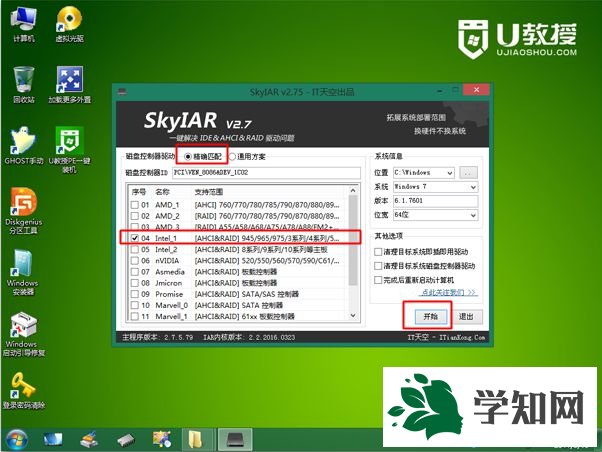This screenshot has width=602, height=452.
Task: Open the paintbrush tool taskbar icon
Action: pos(89,439)
